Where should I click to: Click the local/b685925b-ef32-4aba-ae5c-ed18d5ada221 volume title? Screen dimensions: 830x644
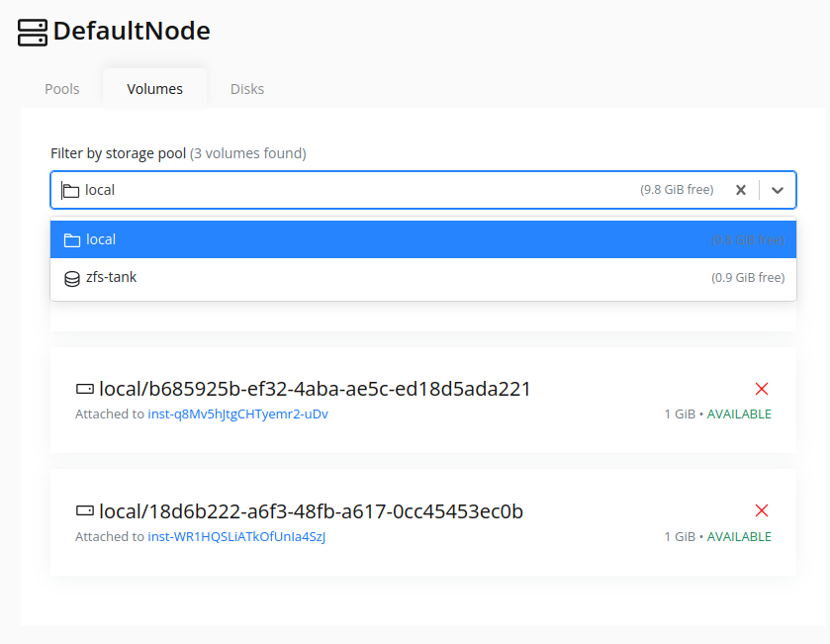tap(315, 389)
